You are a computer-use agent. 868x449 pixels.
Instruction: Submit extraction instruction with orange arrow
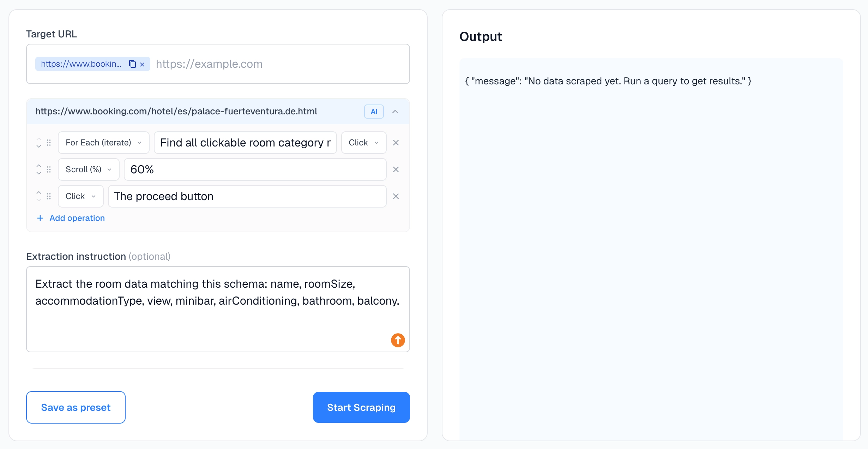(x=398, y=340)
